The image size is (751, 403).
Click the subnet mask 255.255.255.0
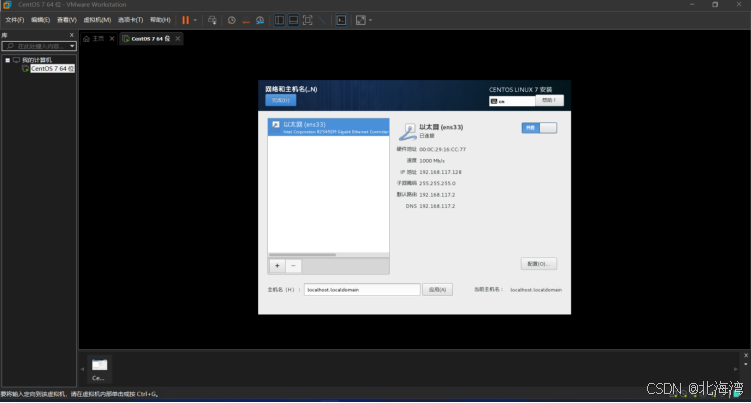(x=437, y=183)
